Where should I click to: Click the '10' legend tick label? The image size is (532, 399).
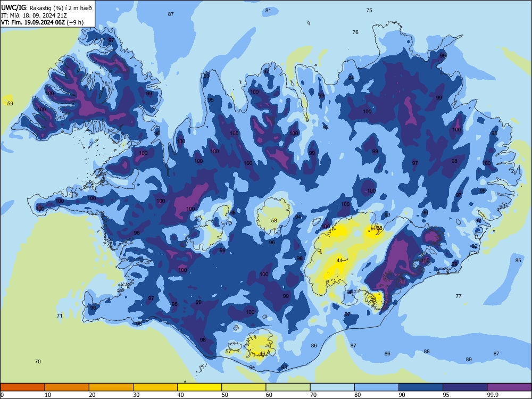tap(48, 395)
